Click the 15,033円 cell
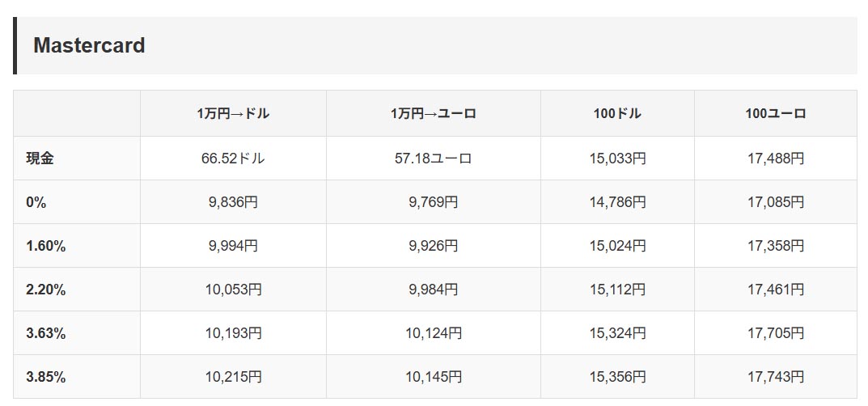 click(x=617, y=159)
